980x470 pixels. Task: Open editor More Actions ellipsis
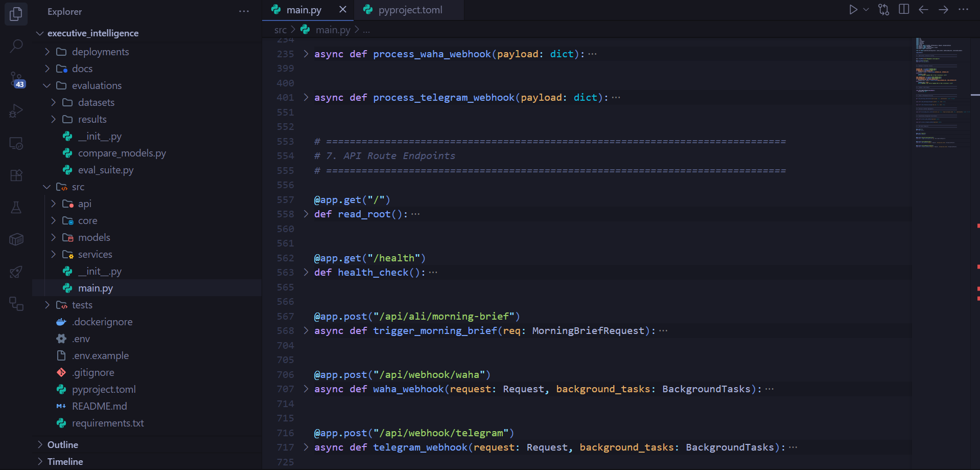click(x=963, y=10)
